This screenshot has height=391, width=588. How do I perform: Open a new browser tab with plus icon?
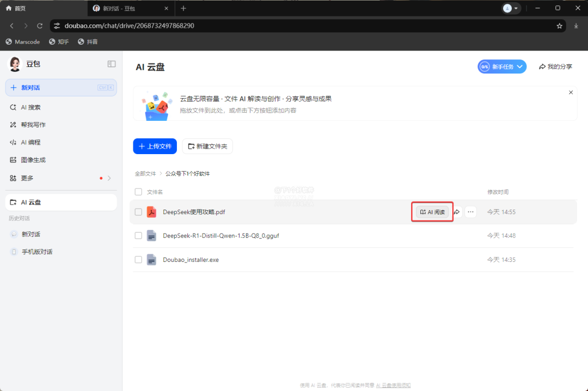pos(183,8)
